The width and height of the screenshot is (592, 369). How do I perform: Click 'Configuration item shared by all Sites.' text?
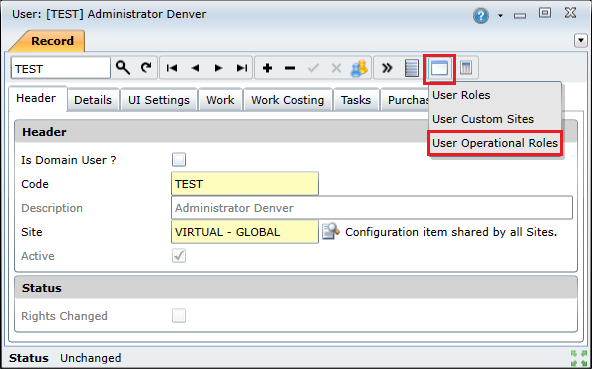coord(451,232)
